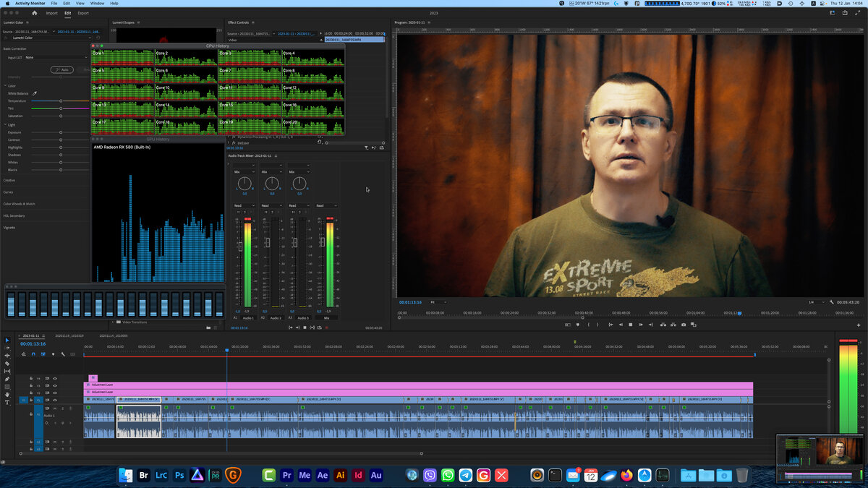868x488 pixels.
Task: Lock the V2 video track
Action: (31, 393)
